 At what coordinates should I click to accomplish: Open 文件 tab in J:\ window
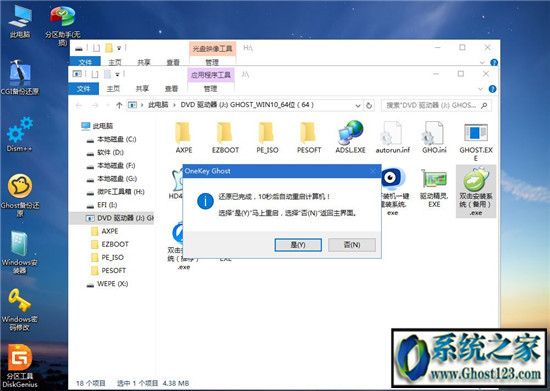[83, 89]
